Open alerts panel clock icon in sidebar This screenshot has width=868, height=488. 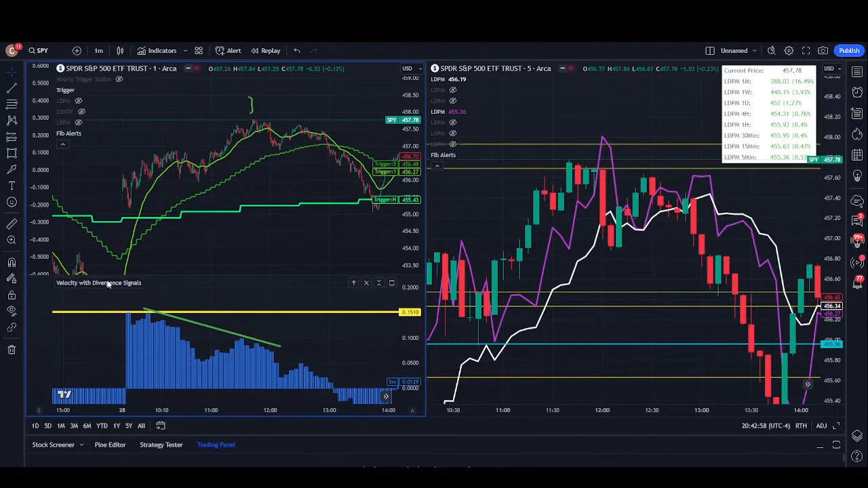click(857, 92)
